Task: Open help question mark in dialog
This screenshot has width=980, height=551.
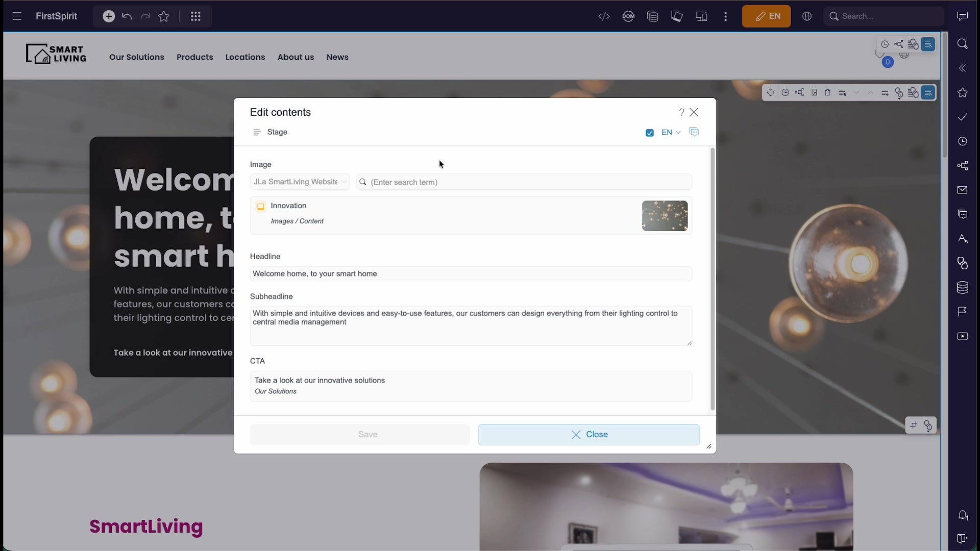Action: pos(681,112)
